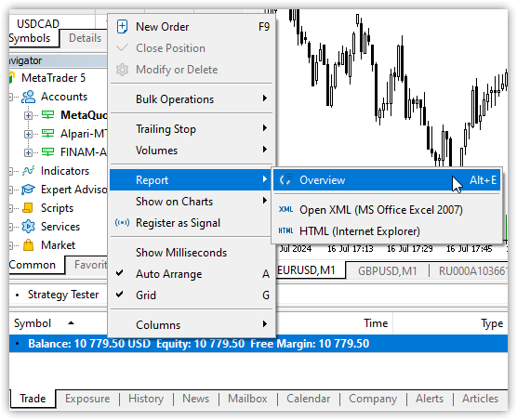Open the Articles tab
The image size is (517, 420).
coord(481,399)
